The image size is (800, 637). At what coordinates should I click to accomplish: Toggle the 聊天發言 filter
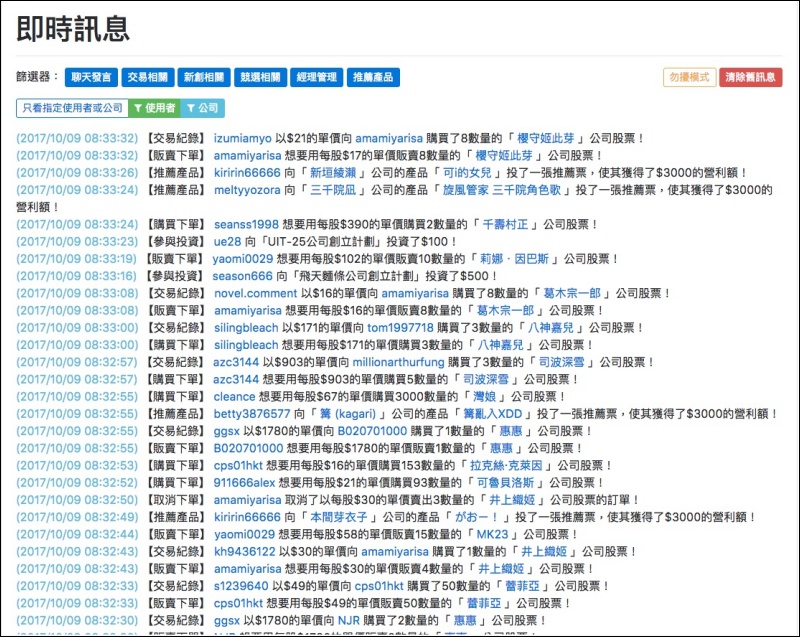point(91,77)
